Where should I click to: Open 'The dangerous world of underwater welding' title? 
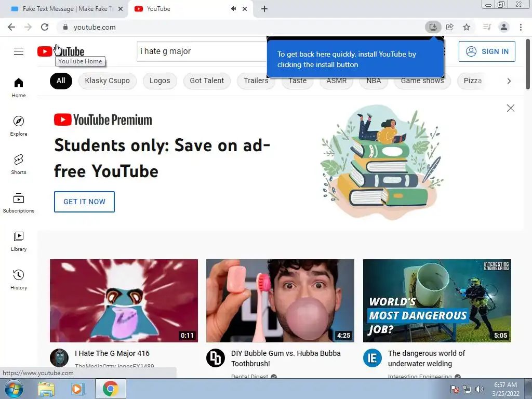tap(427, 358)
